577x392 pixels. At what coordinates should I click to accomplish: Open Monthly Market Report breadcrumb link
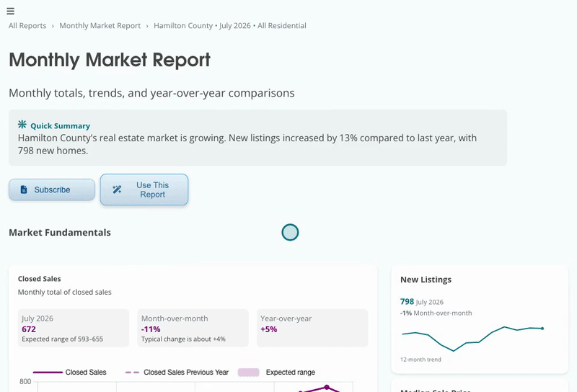tap(100, 26)
